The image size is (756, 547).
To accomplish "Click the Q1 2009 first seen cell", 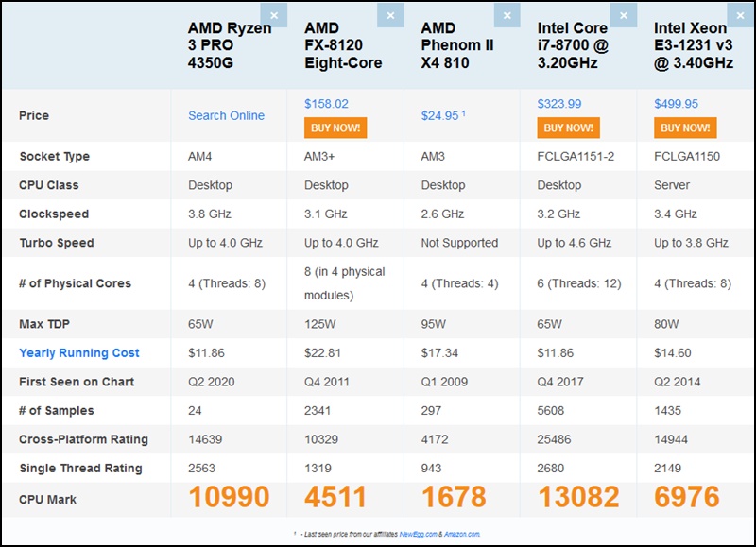I will 444,382.
